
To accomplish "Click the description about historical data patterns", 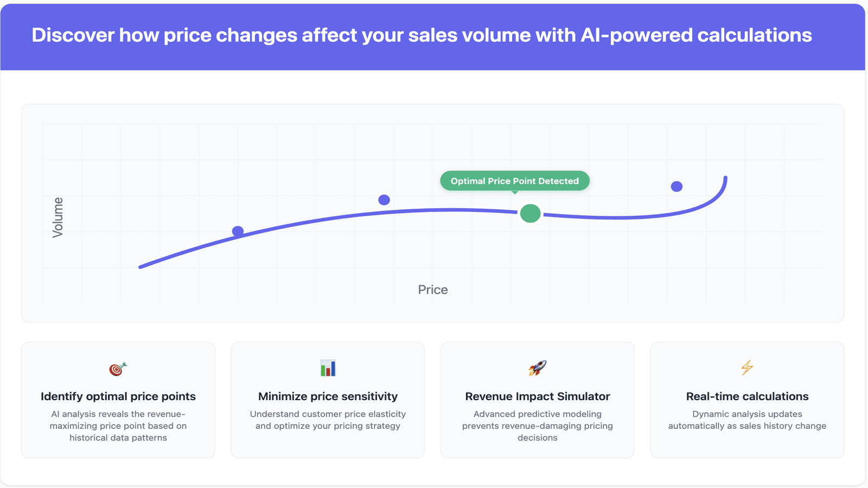I will pyautogui.click(x=118, y=426).
